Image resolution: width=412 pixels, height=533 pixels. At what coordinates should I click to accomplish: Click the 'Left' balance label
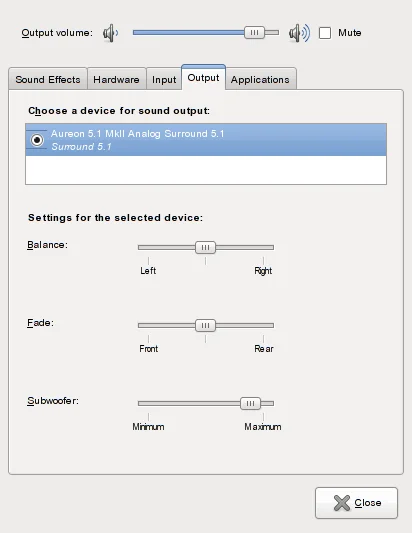(x=148, y=271)
